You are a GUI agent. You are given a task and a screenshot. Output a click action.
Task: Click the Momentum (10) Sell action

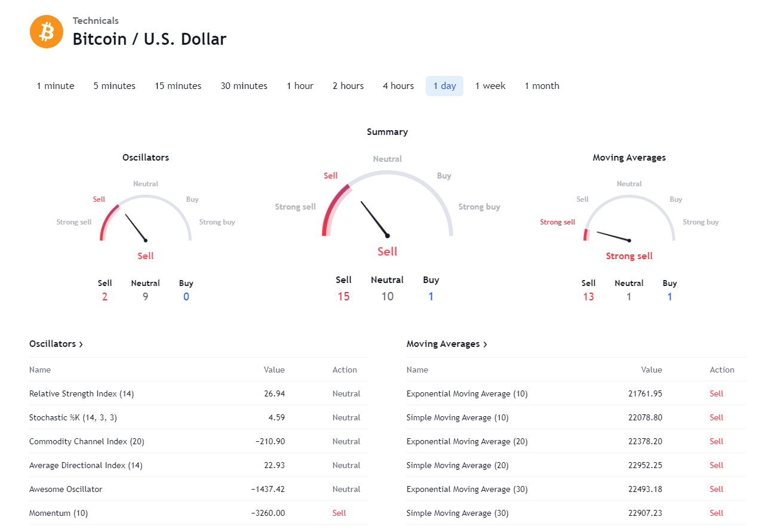pos(339,512)
